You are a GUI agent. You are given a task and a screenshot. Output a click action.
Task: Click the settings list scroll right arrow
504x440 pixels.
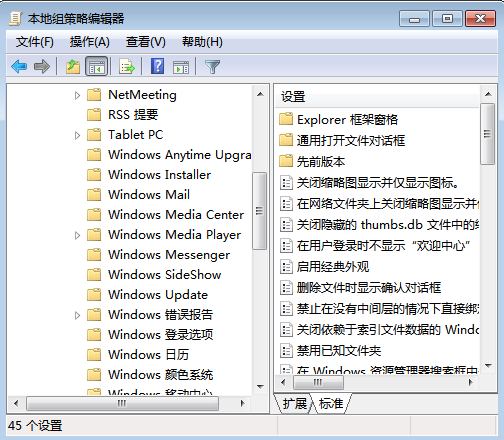click(x=470, y=382)
